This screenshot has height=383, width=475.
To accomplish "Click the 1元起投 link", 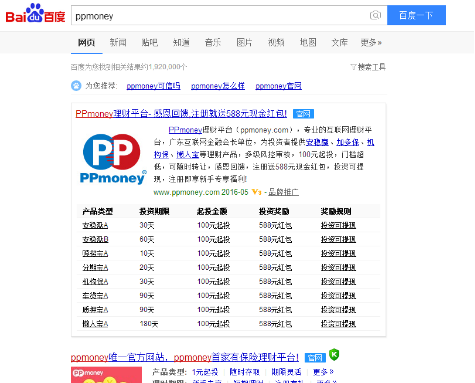I will 205,372.
